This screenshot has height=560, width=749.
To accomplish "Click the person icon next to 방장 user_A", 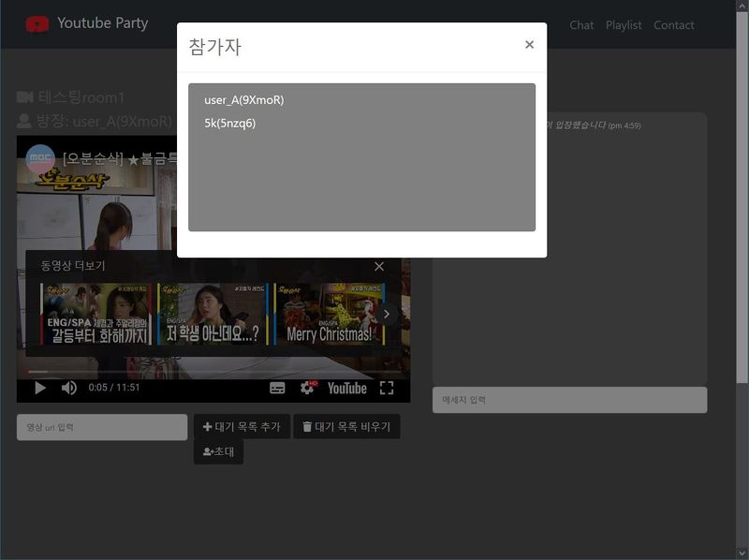I will [x=25, y=121].
